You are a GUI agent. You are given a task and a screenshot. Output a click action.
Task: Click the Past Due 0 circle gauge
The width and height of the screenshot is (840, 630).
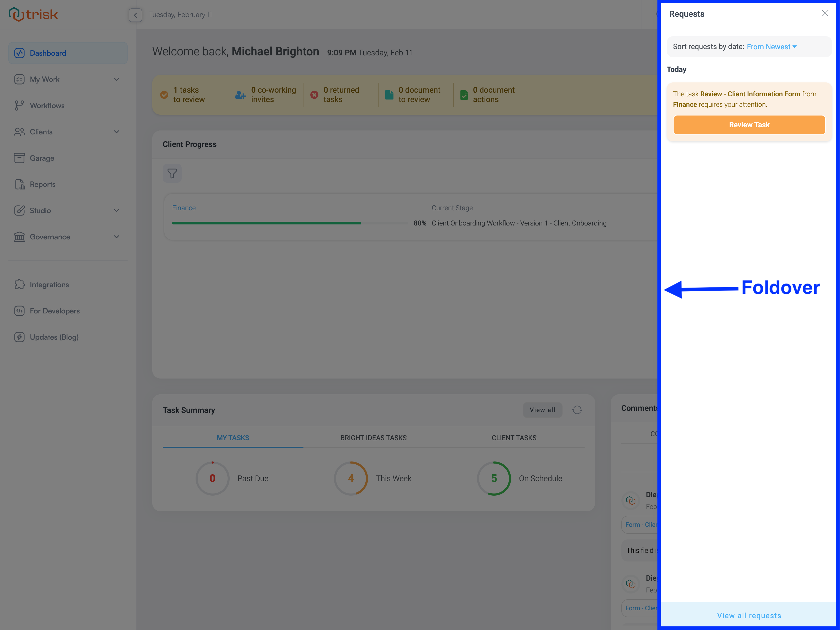[x=212, y=479]
